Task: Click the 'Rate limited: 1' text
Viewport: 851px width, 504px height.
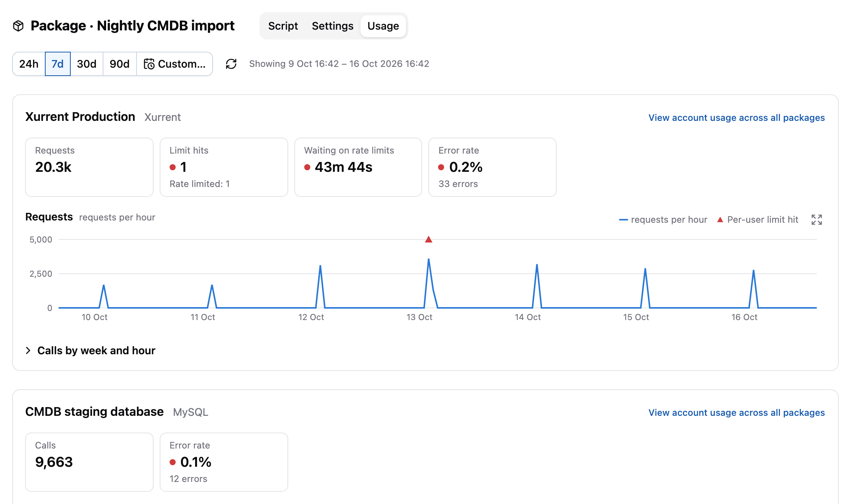Action: [x=200, y=184]
